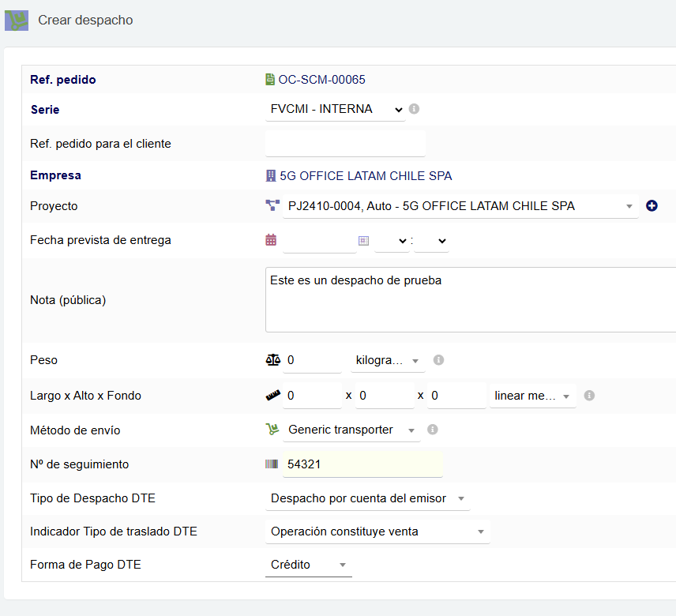Click the Crear despacho shipment icon
The width and height of the screenshot is (676, 616).
pyautogui.click(x=17, y=21)
